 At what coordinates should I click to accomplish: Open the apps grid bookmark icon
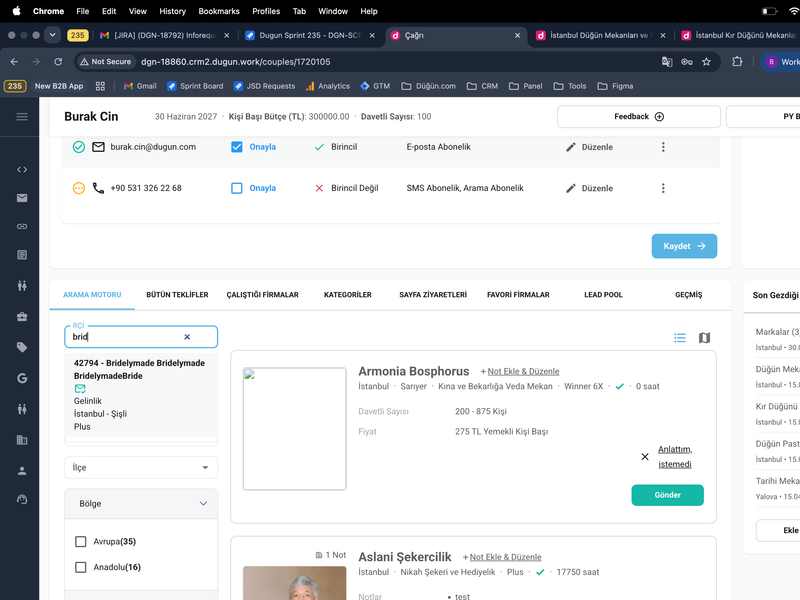[100, 86]
